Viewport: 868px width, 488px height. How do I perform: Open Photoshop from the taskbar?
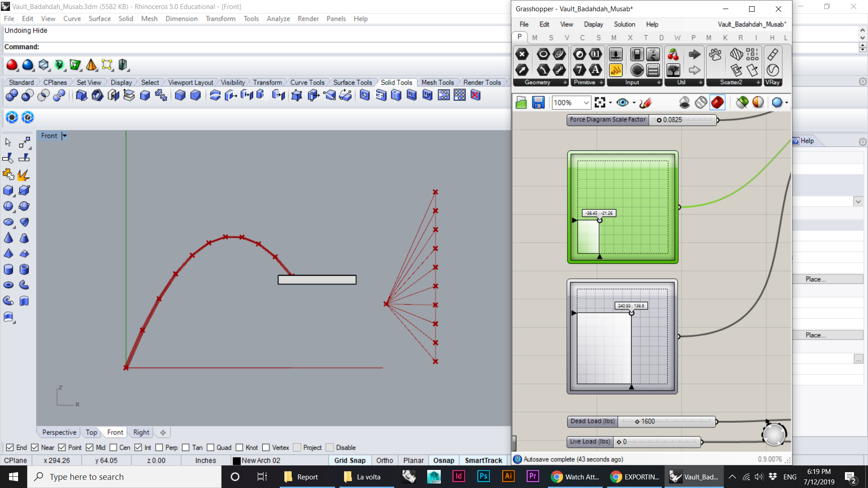[x=483, y=476]
